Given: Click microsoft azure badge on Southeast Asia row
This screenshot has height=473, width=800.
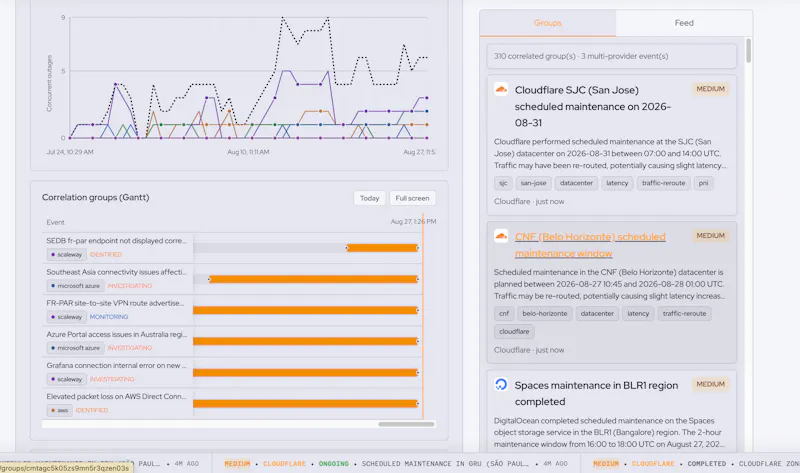Looking at the screenshot, I should click(75, 286).
